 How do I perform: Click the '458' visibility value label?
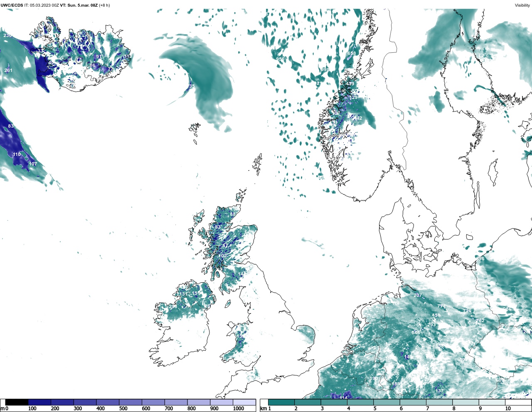(x=436, y=316)
